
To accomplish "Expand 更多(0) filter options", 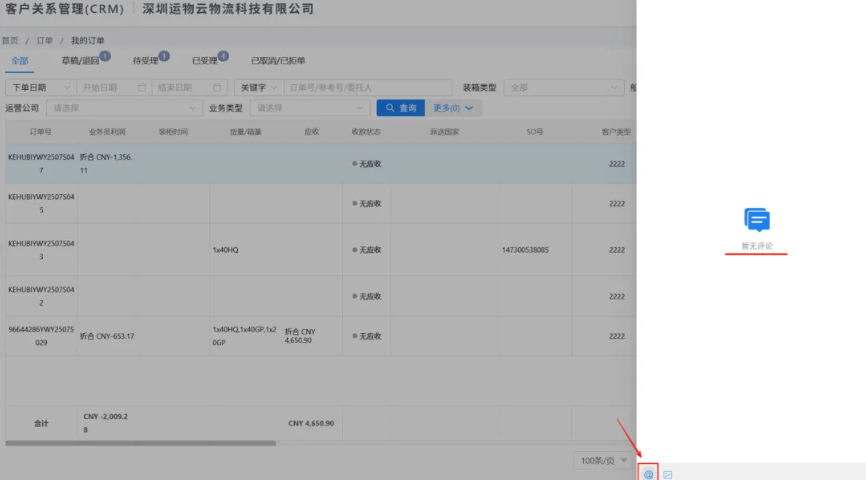I will coord(453,108).
